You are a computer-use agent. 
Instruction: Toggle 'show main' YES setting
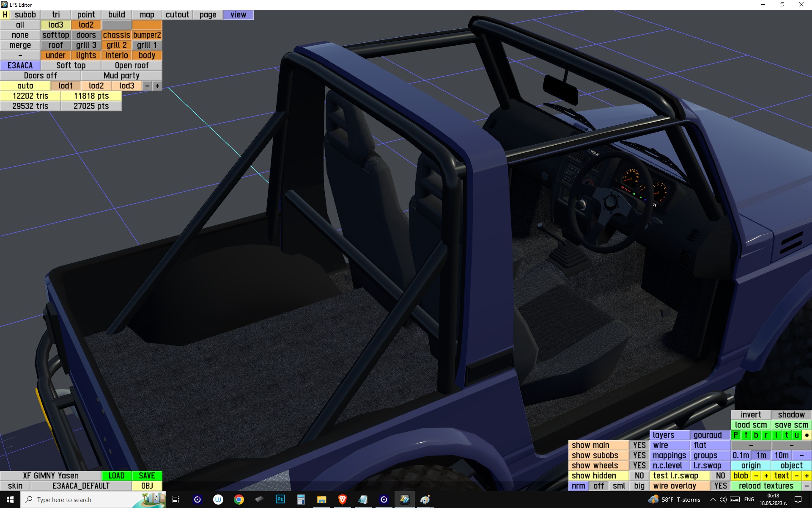(x=639, y=445)
